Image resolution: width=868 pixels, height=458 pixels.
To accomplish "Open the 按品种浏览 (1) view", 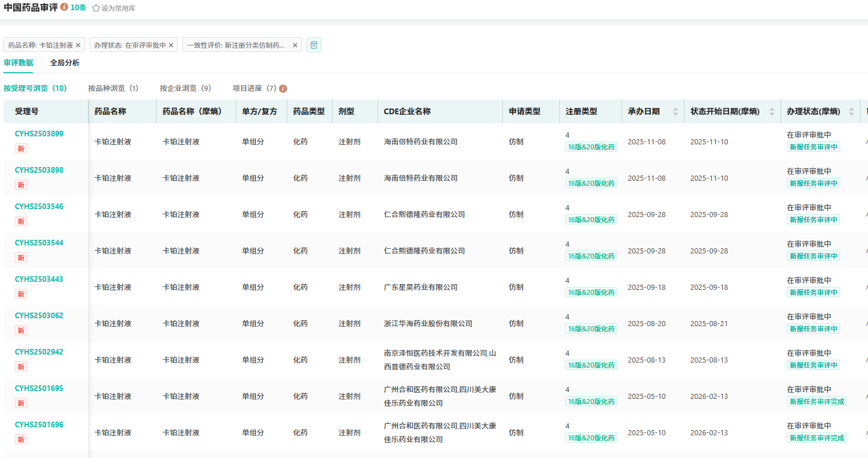I will [113, 89].
